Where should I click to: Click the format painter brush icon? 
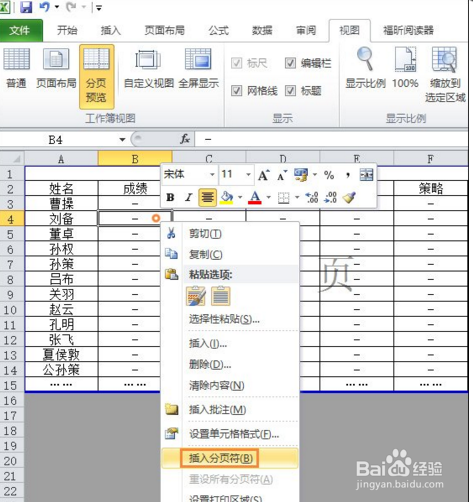coord(349,197)
